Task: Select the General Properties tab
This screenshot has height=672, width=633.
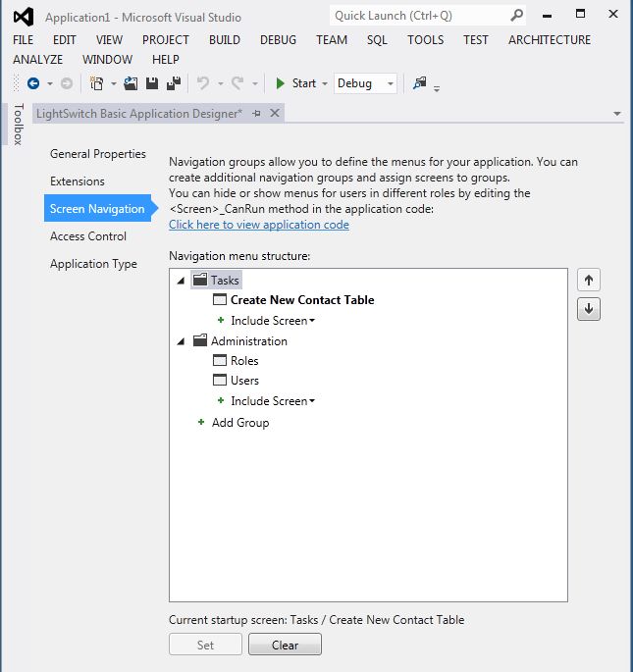Action: (x=98, y=154)
